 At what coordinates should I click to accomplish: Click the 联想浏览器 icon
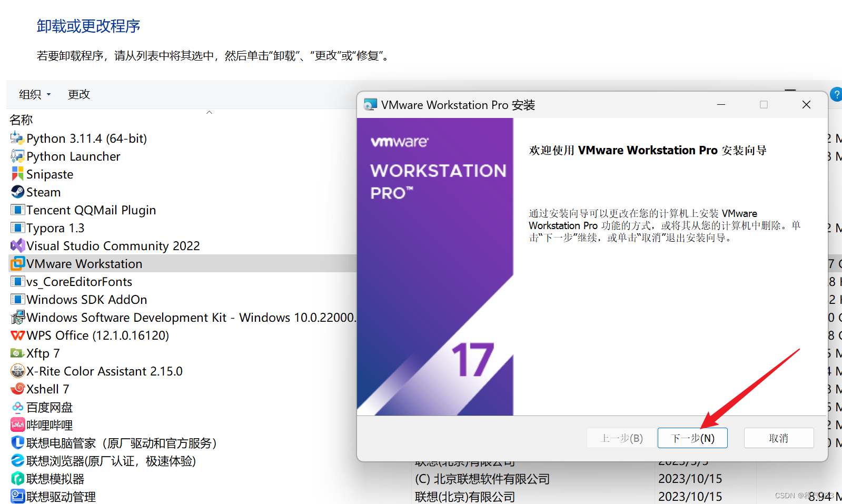click(17, 460)
